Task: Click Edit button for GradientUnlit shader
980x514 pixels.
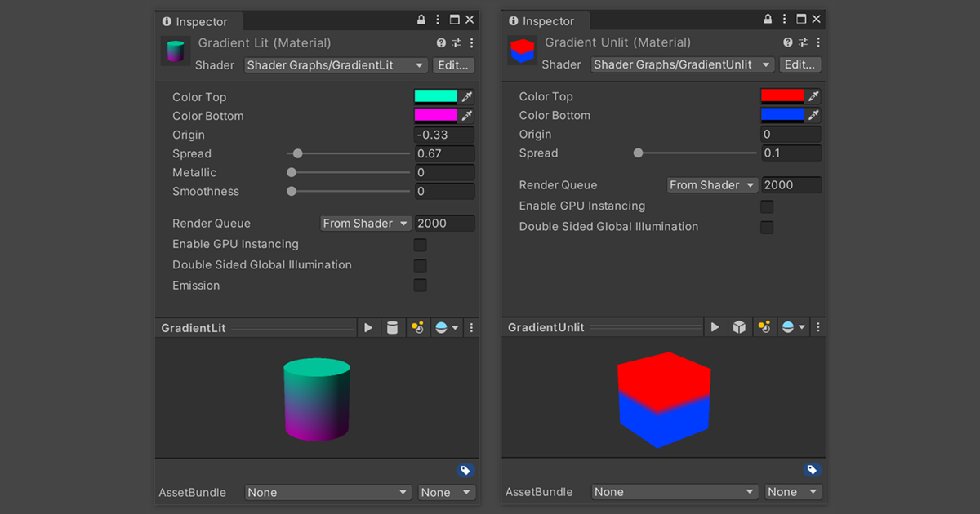Action: pyautogui.click(x=800, y=64)
